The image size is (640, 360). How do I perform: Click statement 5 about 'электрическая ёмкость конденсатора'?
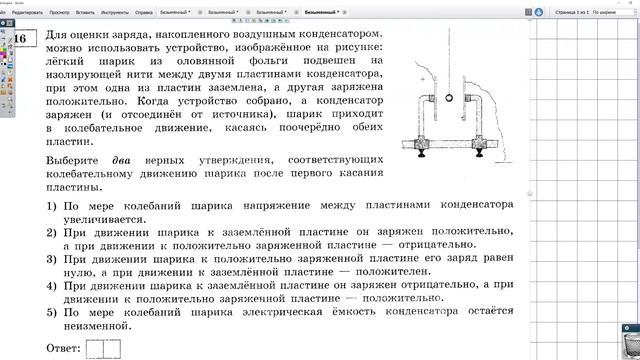280,319
